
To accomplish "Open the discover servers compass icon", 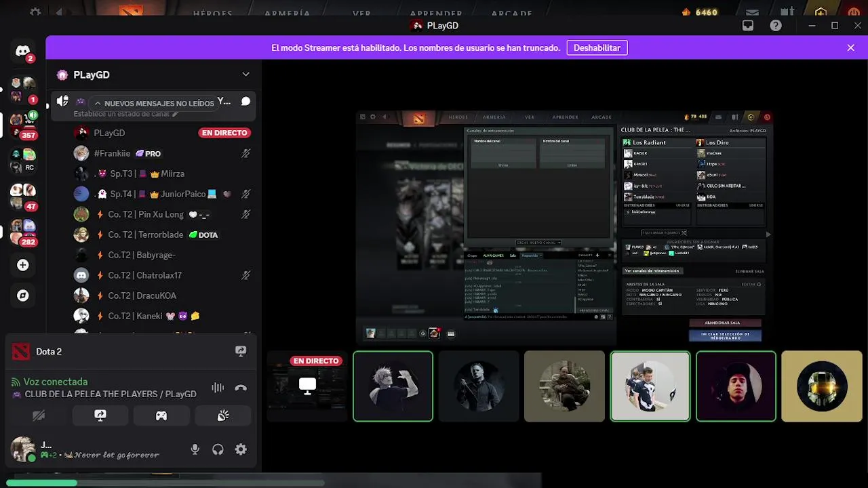I will point(23,296).
